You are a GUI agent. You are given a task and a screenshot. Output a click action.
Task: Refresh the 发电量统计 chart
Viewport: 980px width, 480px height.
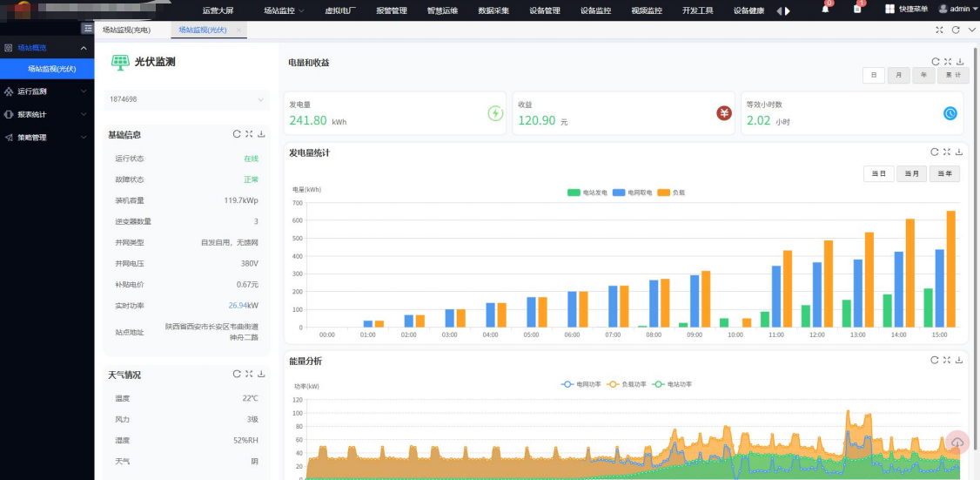click(x=935, y=152)
